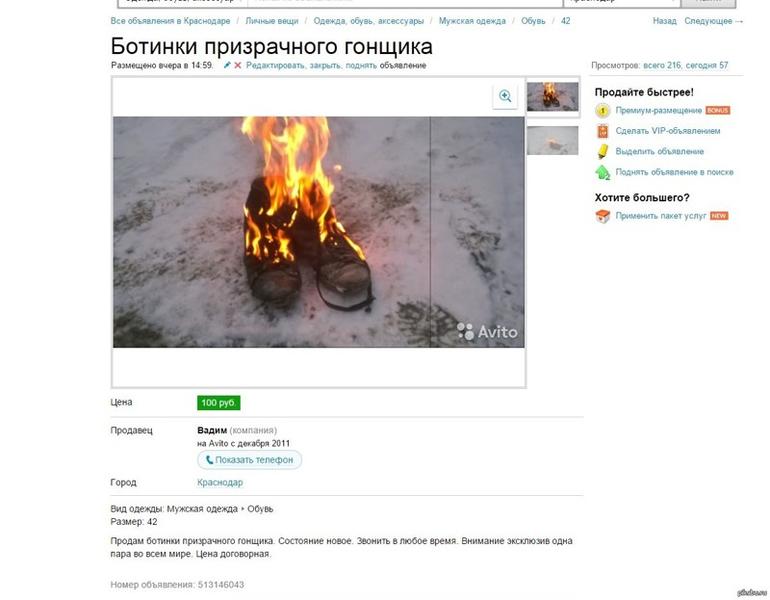Click the services package box icon
The height and width of the screenshot is (600, 770).
tap(603, 216)
